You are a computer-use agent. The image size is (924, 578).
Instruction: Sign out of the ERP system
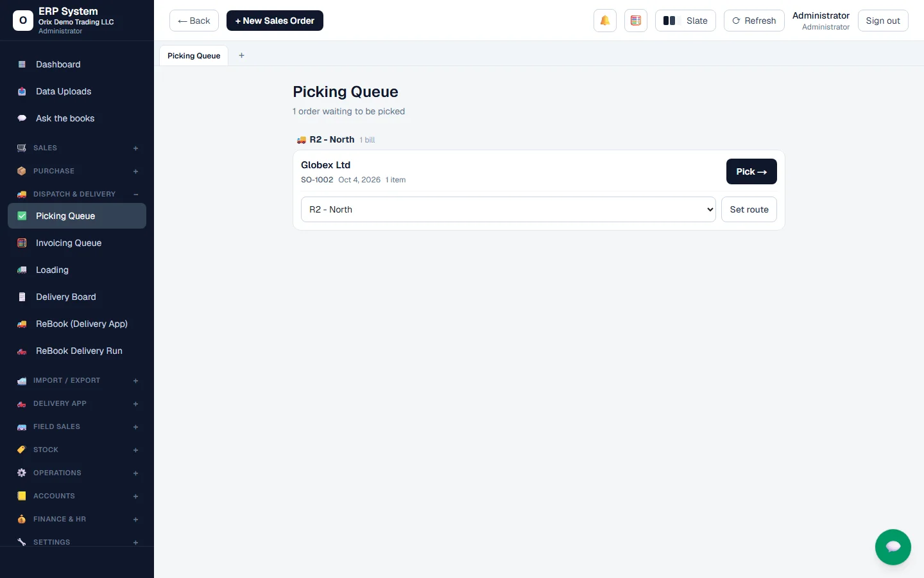coord(883,21)
